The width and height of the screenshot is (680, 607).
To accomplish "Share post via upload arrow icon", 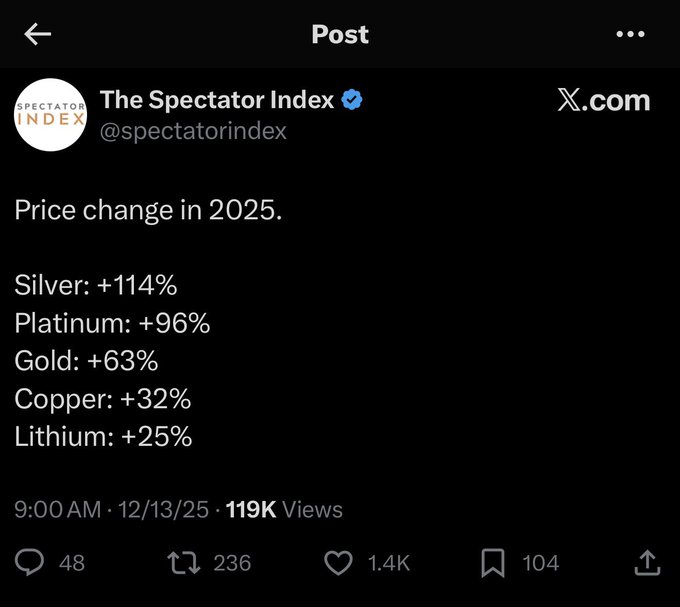I will 647,563.
